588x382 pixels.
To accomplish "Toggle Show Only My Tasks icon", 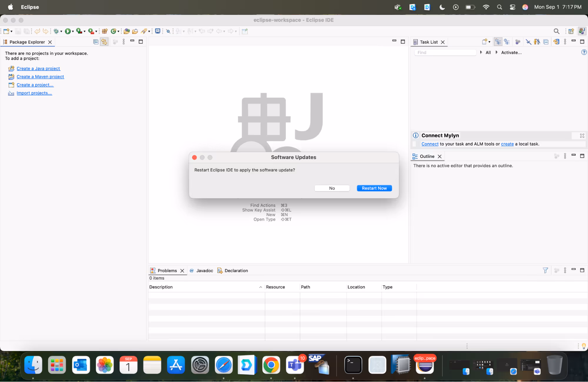I will point(537,42).
